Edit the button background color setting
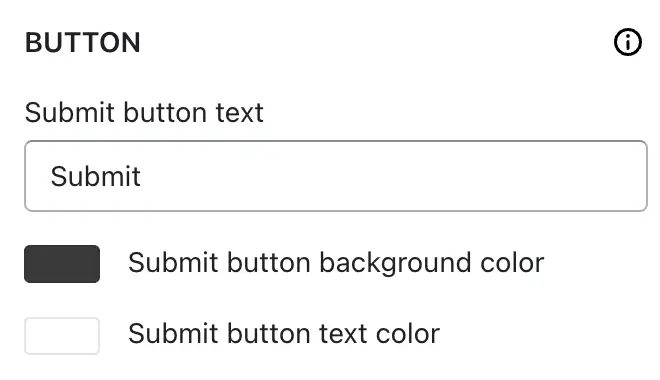This screenshot has width=660, height=380. [x=62, y=264]
